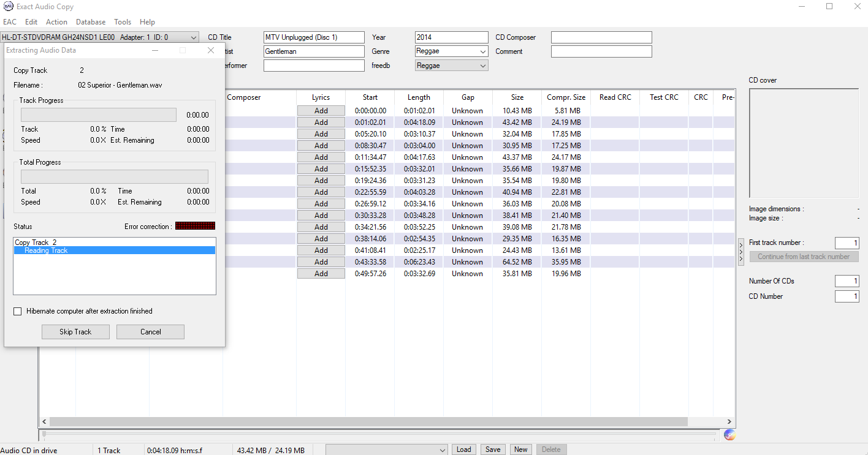Image resolution: width=868 pixels, height=455 pixels.
Task: Open the Database menu
Action: click(x=91, y=22)
